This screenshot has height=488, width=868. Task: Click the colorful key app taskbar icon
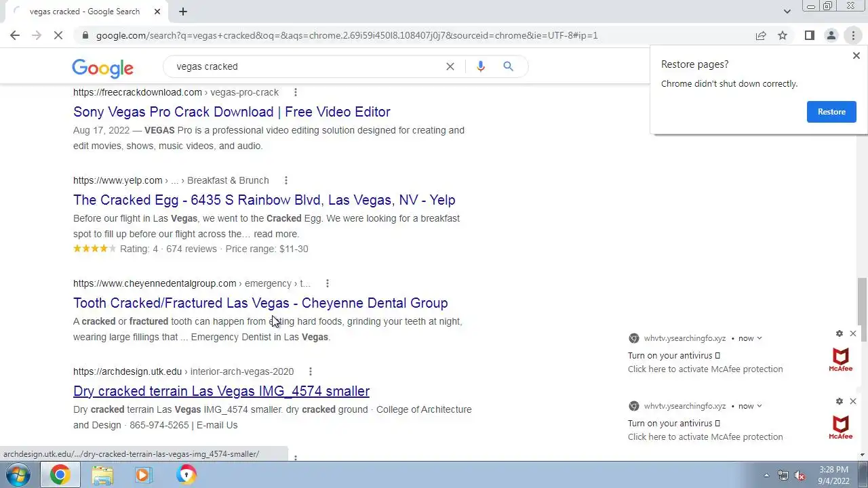click(x=186, y=474)
